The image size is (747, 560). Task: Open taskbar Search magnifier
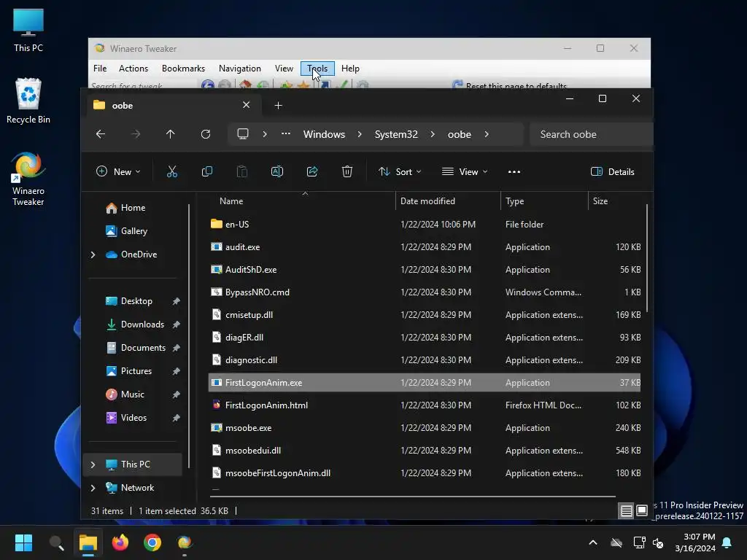pos(56,542)
